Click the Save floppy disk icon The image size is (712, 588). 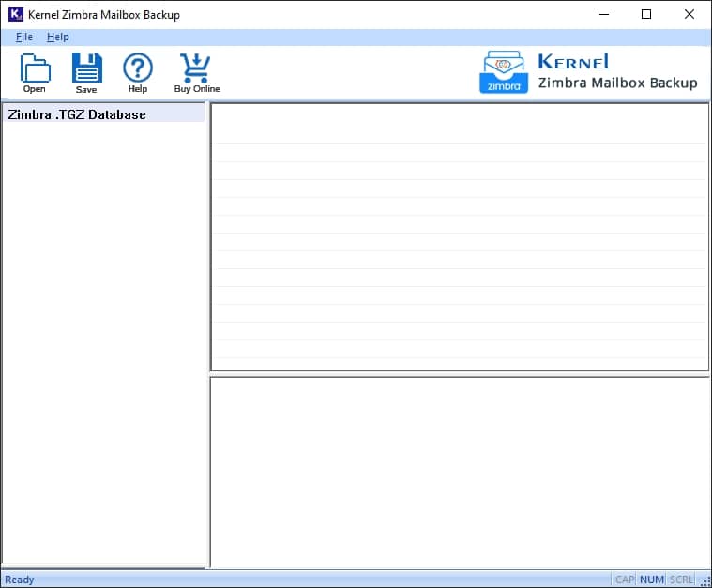pos(86,72)
